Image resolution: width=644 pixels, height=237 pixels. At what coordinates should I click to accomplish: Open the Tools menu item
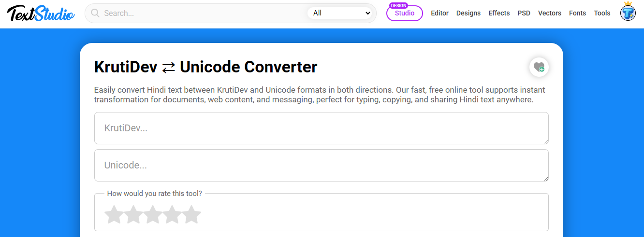[x=602, y=13]
